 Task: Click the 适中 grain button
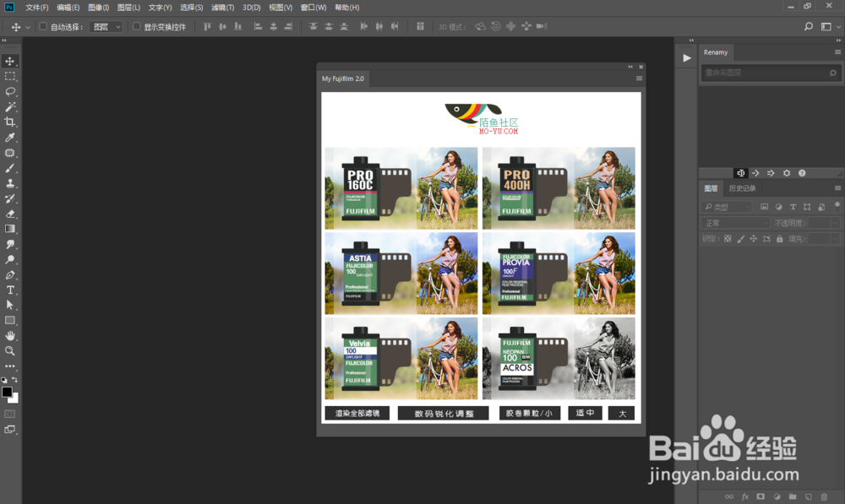tap(585, 413)
